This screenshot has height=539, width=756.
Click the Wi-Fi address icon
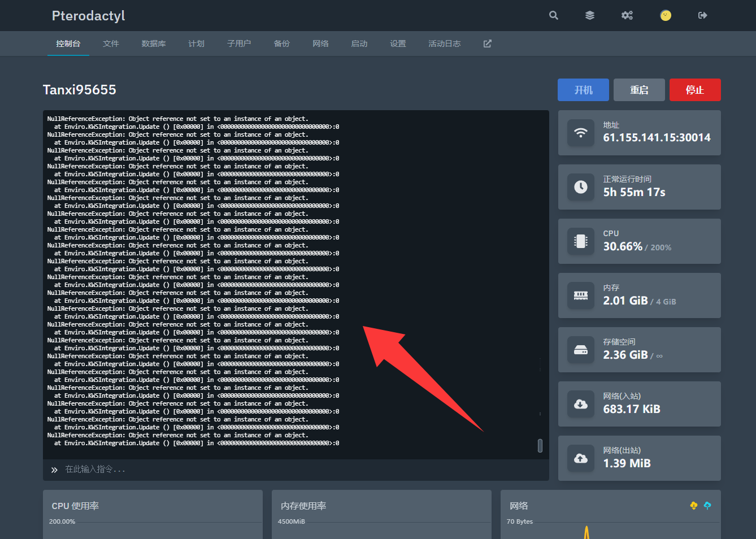click(x=581, y=133)
